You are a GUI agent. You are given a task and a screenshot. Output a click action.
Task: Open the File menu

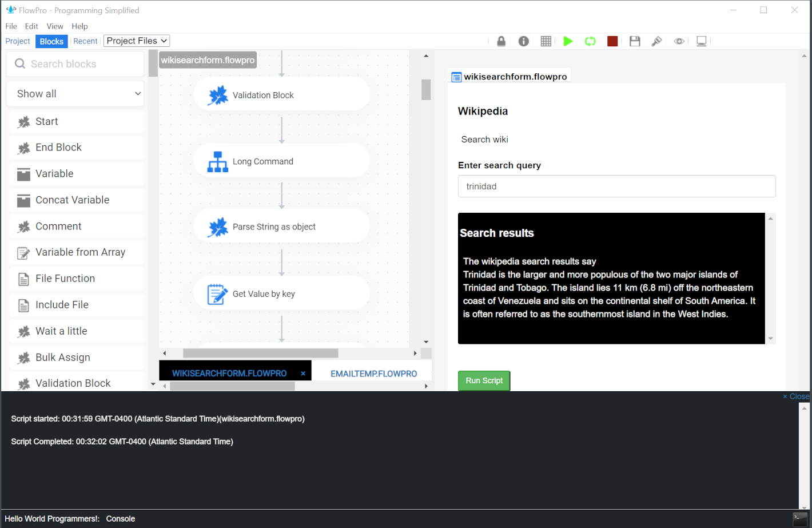11,26
